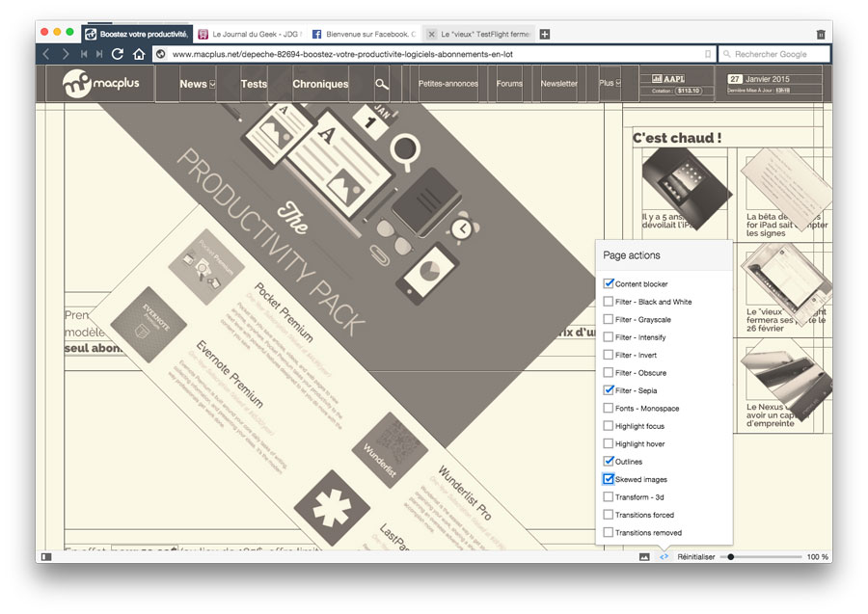Switch to Le Journal du Geek tab
The image size is (868, 614).
coord(251,35)
